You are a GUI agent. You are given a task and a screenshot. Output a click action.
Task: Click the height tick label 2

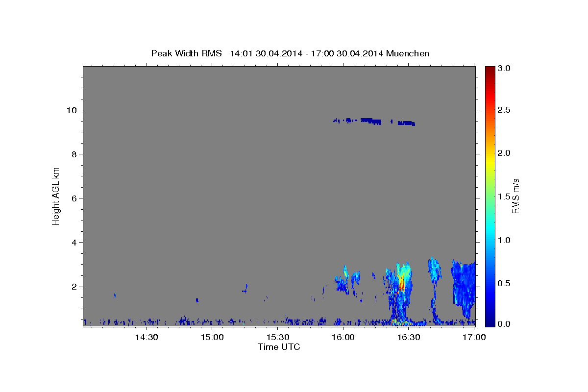click(74, 287)
